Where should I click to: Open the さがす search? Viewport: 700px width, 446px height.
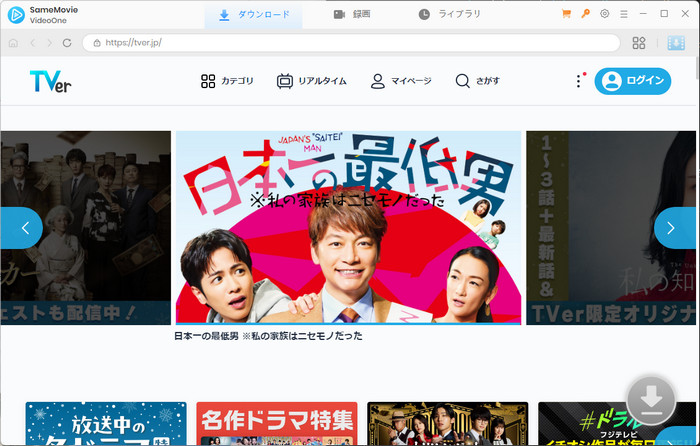pos(477,81)
